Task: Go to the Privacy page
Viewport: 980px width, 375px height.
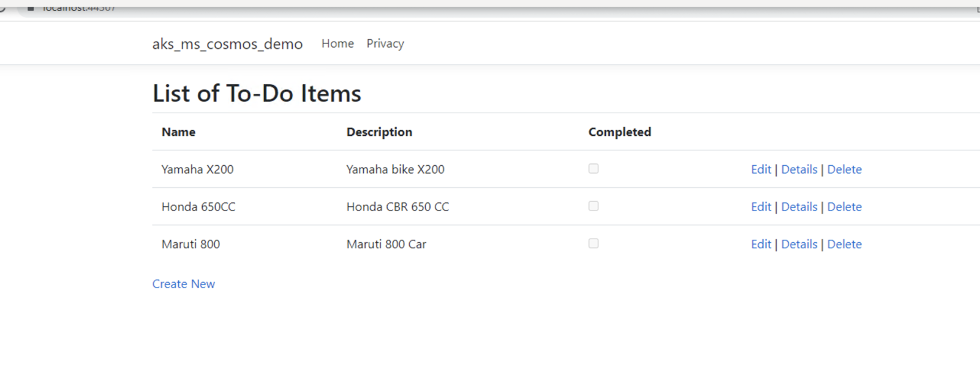Action: click(385, 43)
